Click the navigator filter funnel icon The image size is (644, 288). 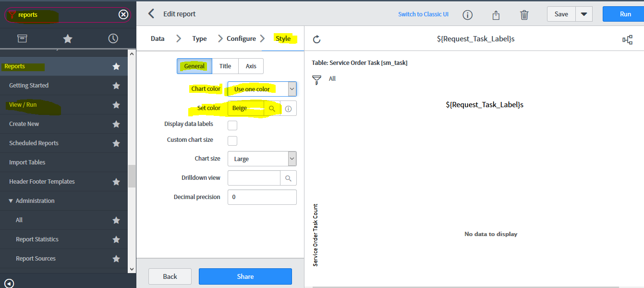(x=12, y=15)
